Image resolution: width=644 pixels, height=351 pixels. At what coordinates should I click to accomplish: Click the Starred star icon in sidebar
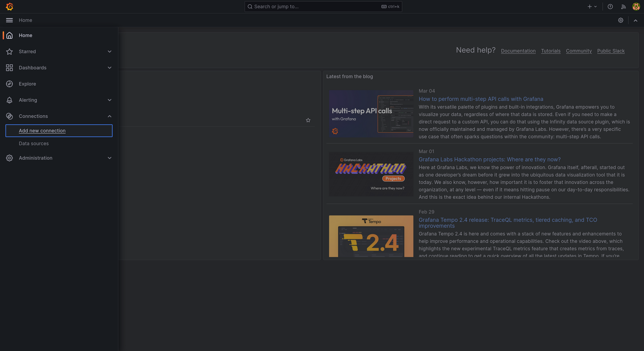[9, 51]
